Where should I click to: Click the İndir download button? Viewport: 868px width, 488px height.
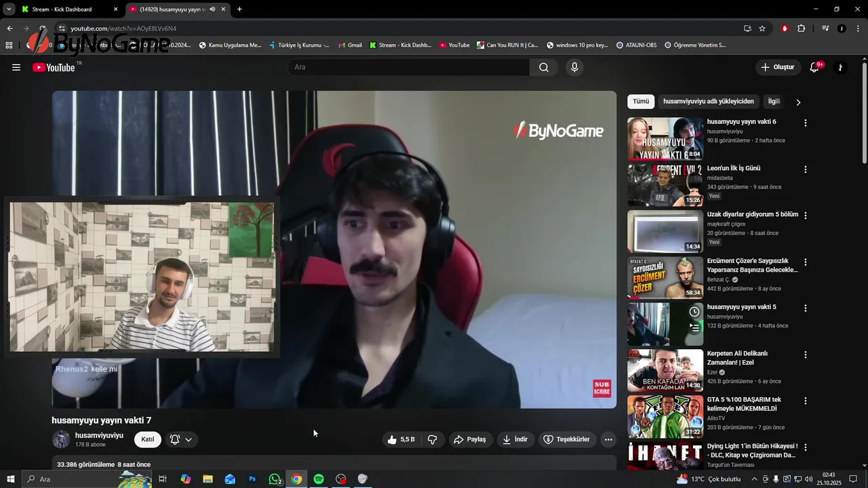point(515,439)
